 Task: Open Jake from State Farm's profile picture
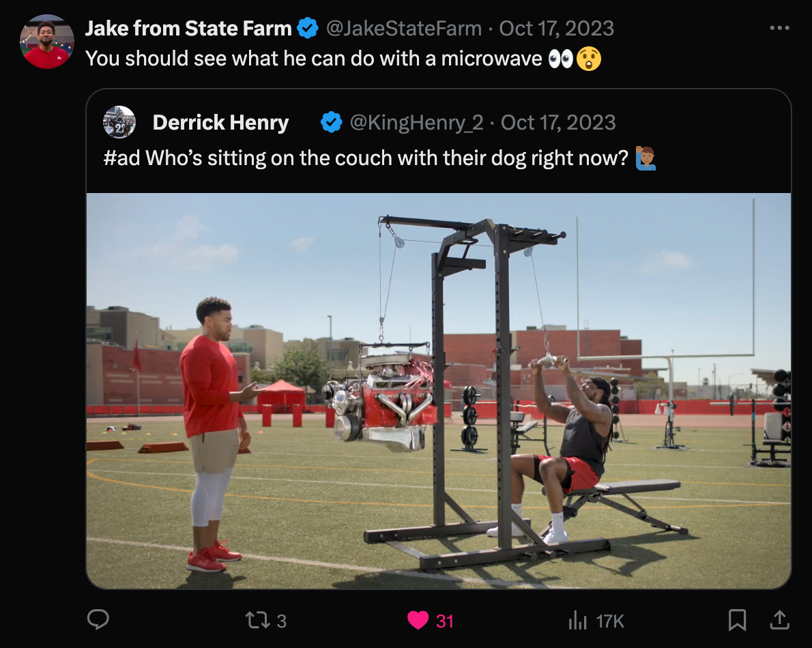pyautogui.click(x=46, y=41)
